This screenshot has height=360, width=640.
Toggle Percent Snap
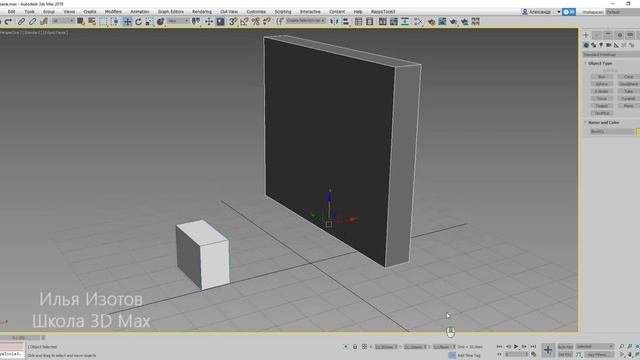(256, 22)
